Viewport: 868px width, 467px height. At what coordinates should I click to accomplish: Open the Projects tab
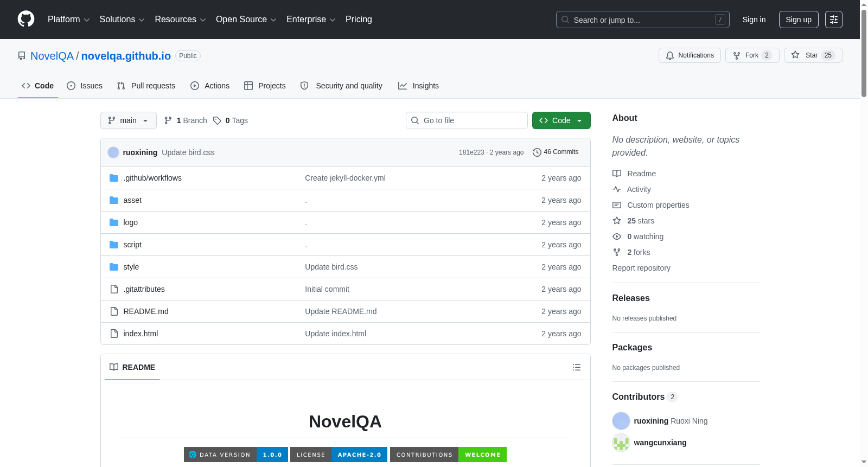pyautogui.click(x=265, y=86)
